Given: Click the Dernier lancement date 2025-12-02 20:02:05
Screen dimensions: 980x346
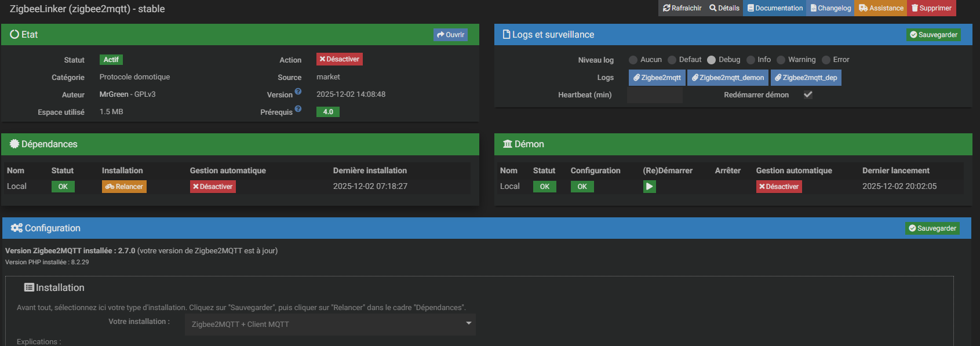Looking at the screenshot, I should [899, 187].
